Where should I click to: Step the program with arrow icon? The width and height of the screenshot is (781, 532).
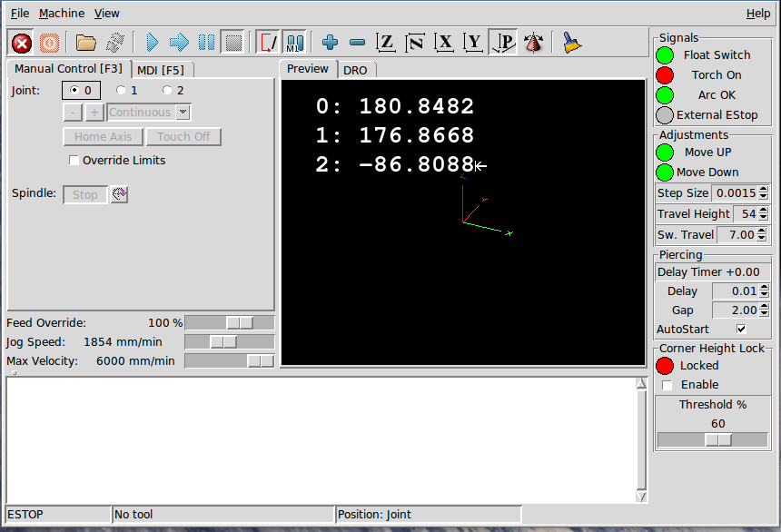click(x=179, y=43)
